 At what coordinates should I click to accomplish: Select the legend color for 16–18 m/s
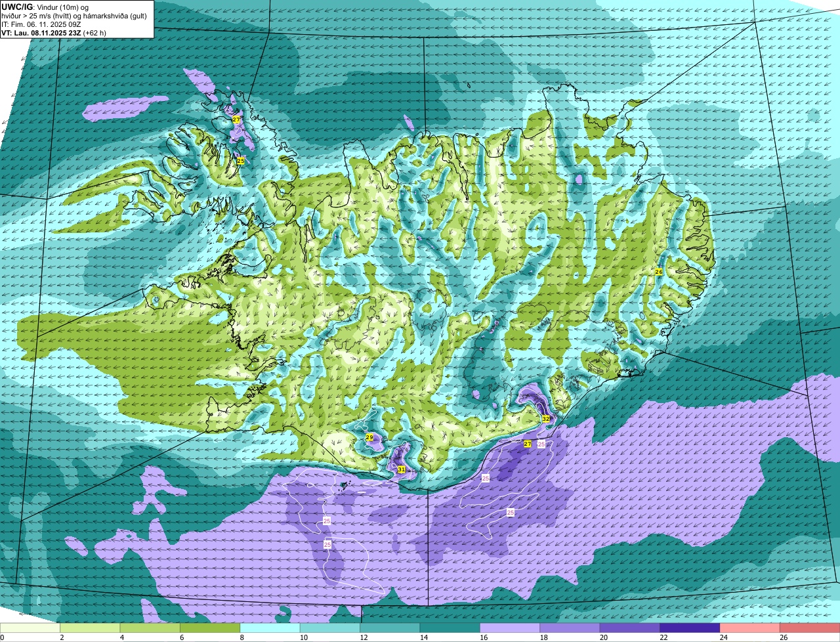510,628
